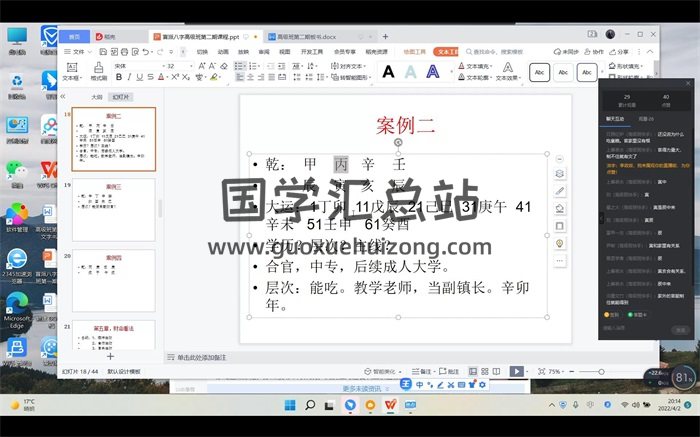
Task: Click the pen icon in floating side toolbar
Action: click(560, 191)
